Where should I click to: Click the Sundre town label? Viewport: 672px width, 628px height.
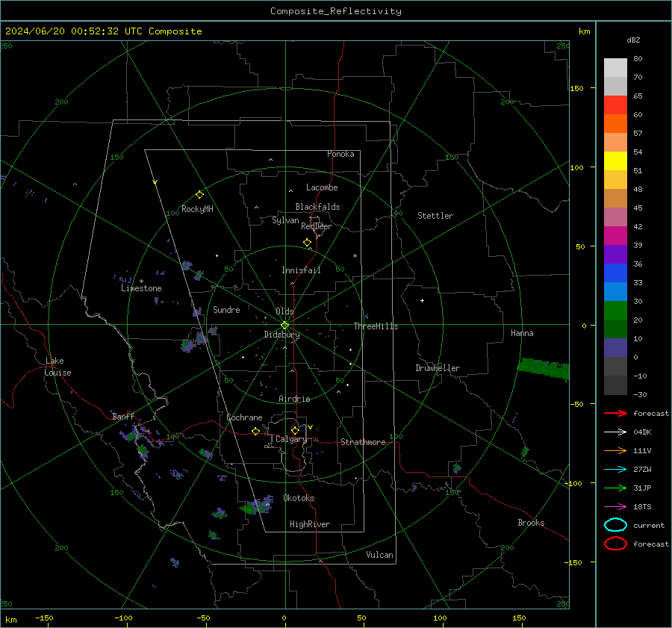(x=226, y=309)
